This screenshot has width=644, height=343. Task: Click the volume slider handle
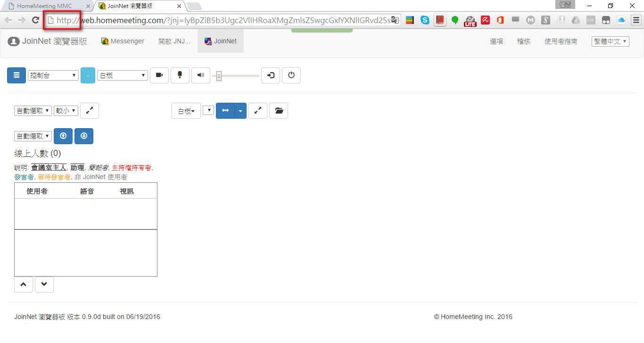219,76
